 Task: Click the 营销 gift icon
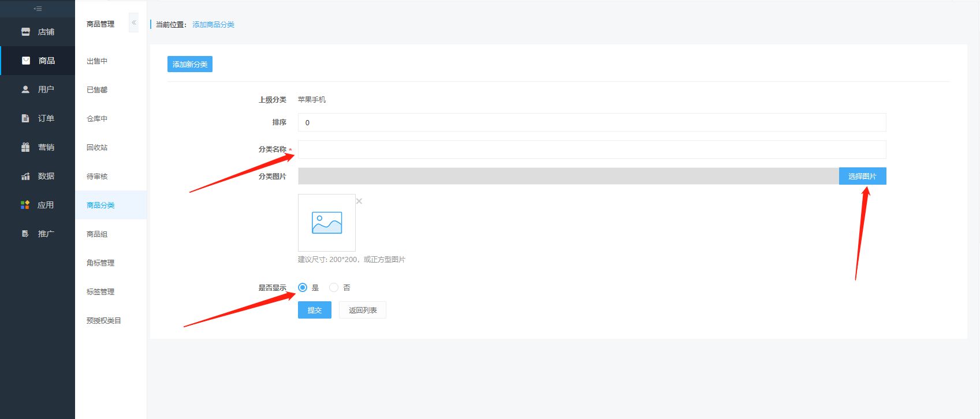coord(25,147)
